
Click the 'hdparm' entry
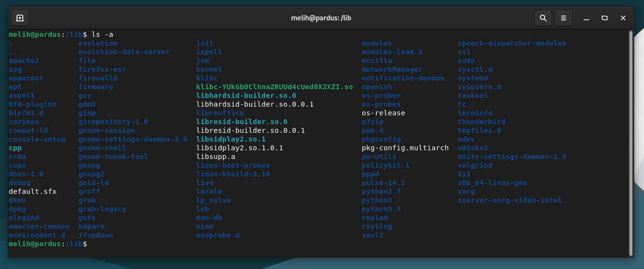(92, 226)
